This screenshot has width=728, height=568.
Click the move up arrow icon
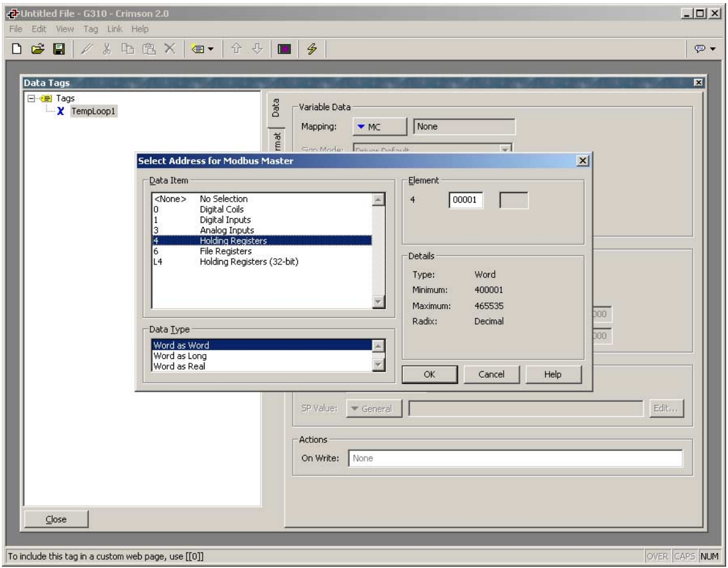click(236, 49)
